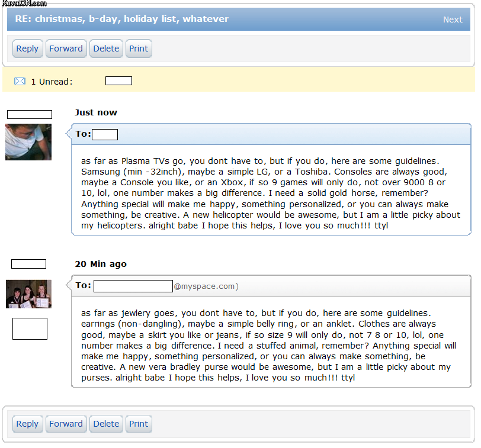Go to the Next message
481x448 pixels.
click(453, 20)
